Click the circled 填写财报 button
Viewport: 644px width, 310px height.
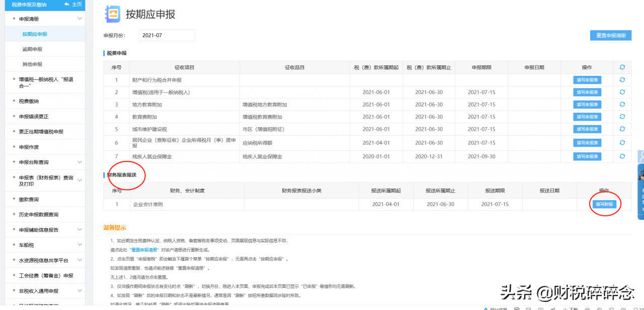604,204
